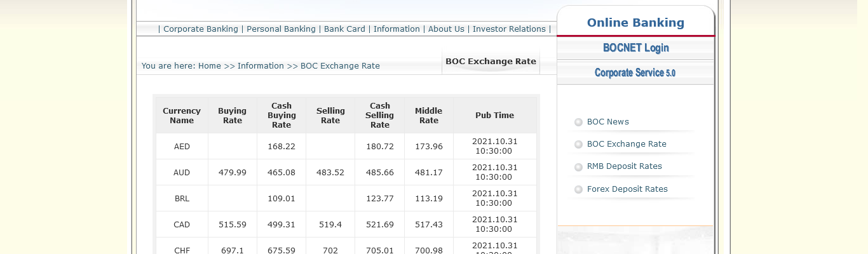Select About Us in navigation bar
Screen dimensions: 868x254
coord(446,29)
